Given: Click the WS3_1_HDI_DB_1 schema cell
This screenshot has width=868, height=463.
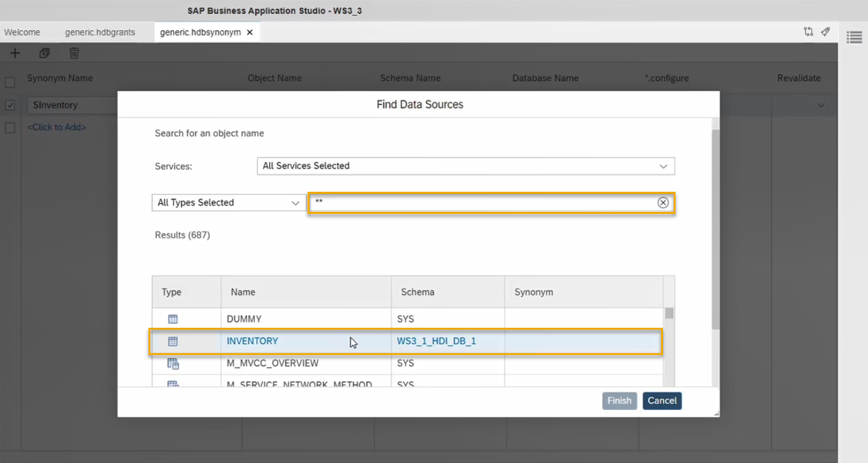Looking at the screenshot, I should (448, 341).
